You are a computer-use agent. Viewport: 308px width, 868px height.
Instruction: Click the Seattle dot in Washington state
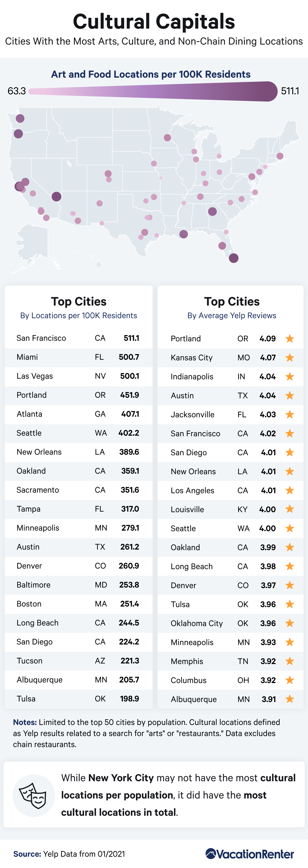[x=20, y=118]
